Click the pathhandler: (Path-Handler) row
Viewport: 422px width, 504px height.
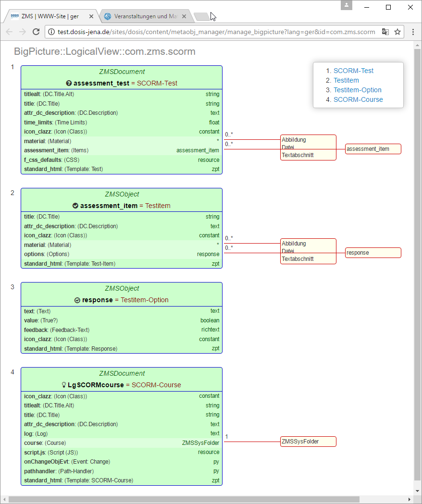click(x=122, y=471)
